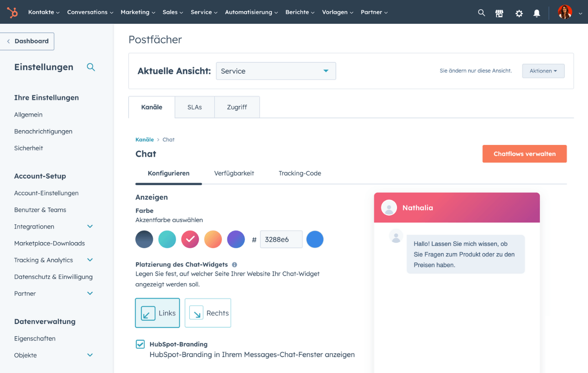Select the Links widget placement option

[x=157, y=313]
